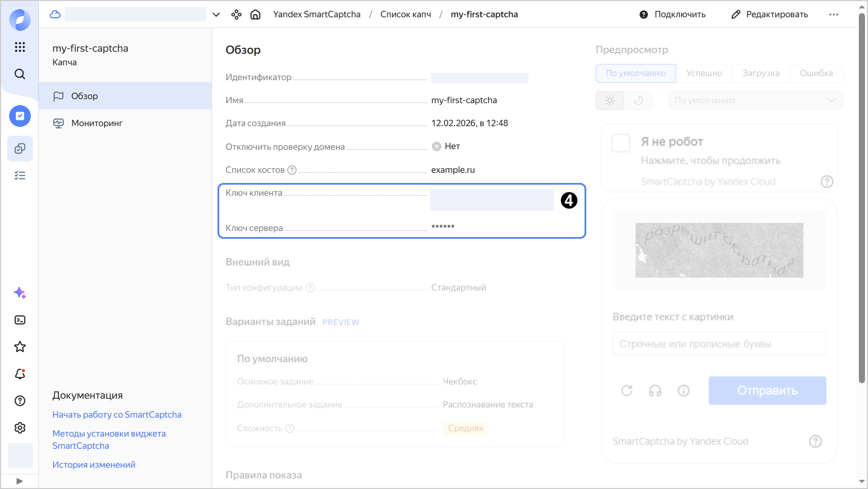Click home icon in breadcrumb bar
Screen dimensions: 868x489
255,14
